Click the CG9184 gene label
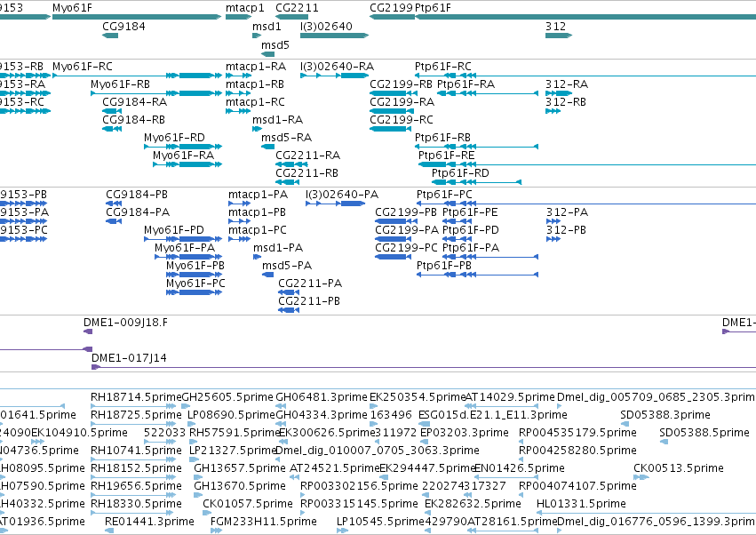The height and width of the screenshot is (535, 756). (123, 26)
